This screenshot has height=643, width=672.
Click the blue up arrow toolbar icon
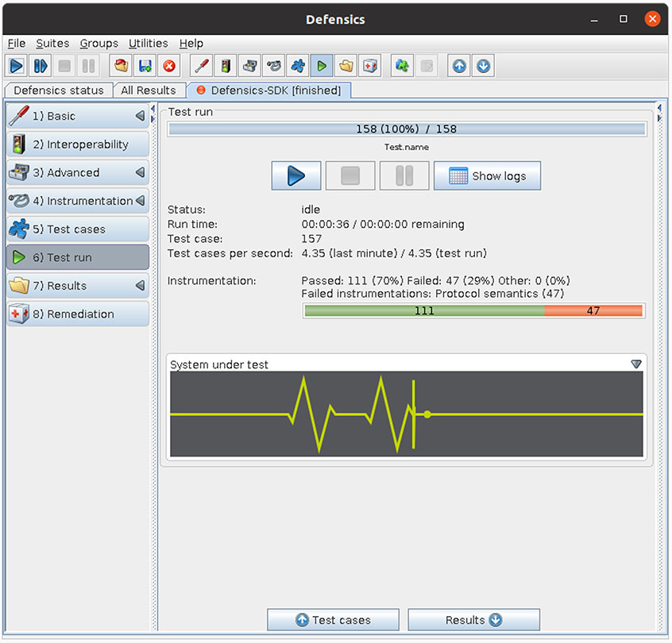click(458, 66)
